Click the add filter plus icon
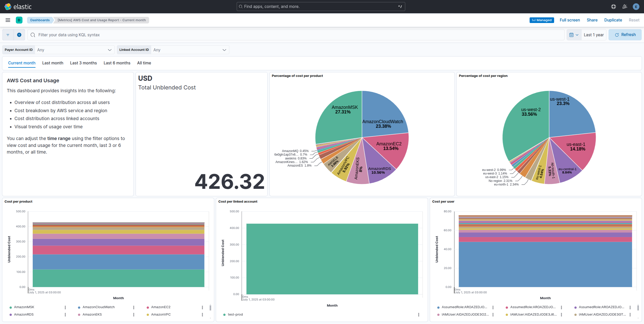 (x=19, y=35)
